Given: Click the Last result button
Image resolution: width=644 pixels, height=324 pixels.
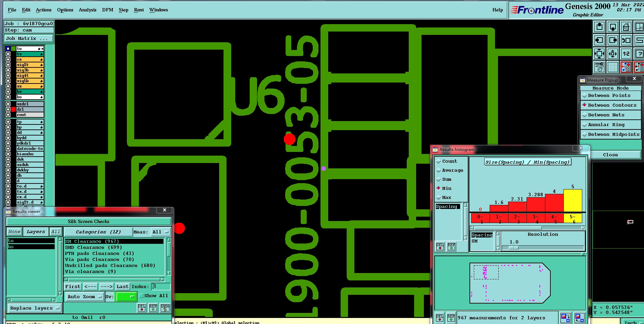Looking at the screenshot, I should point(122,286).
